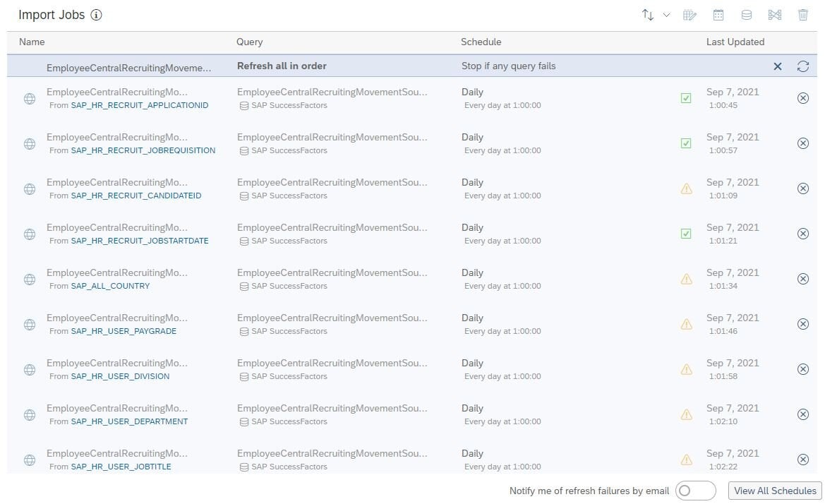
Task: Toggle notify of refresh failures by email
Action: tap(694, 491)
